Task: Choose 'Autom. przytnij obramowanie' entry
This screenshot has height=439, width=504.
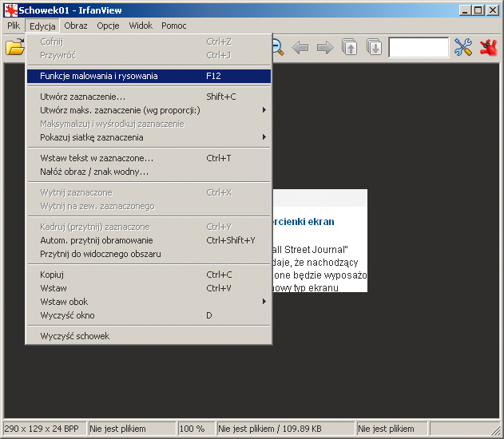Action: [96, 240]
